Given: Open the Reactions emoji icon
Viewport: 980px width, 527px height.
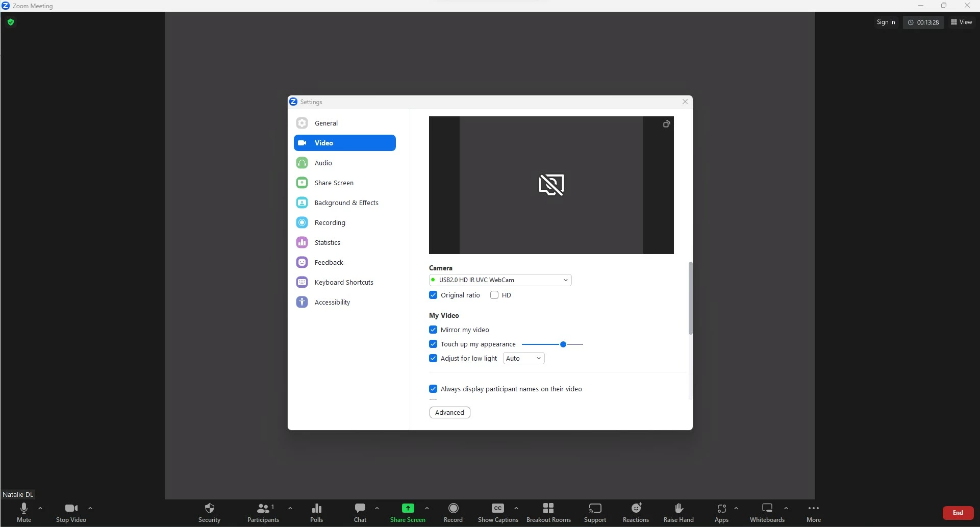Looking at the screenshot, I should point(636,508).
